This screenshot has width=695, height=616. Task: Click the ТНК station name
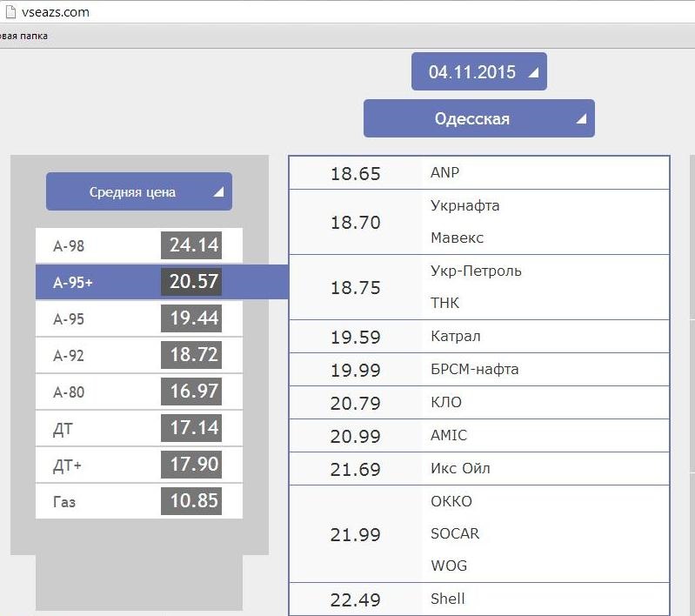pos(444,303)
